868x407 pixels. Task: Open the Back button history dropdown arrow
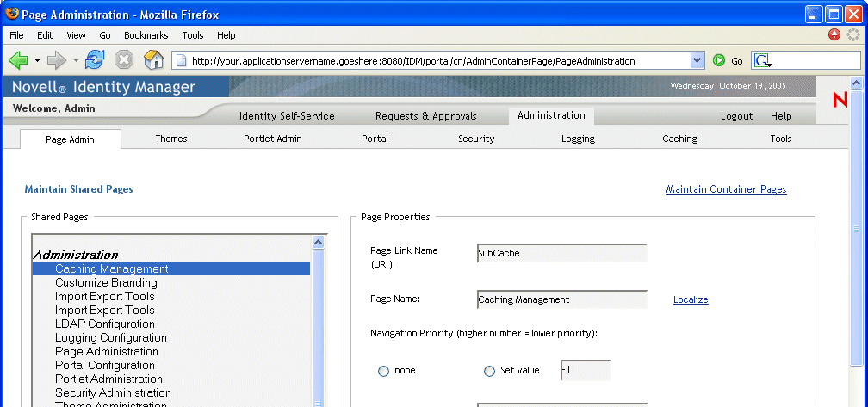[x=37, y=61]
